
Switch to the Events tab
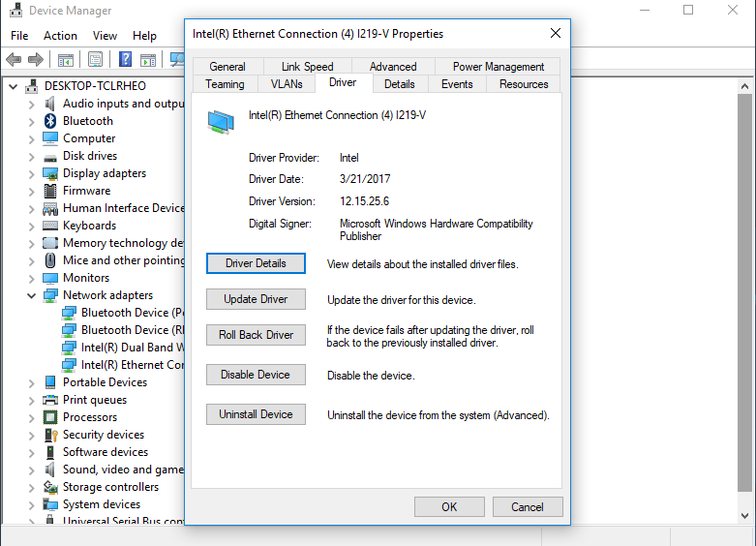(457, 84)
